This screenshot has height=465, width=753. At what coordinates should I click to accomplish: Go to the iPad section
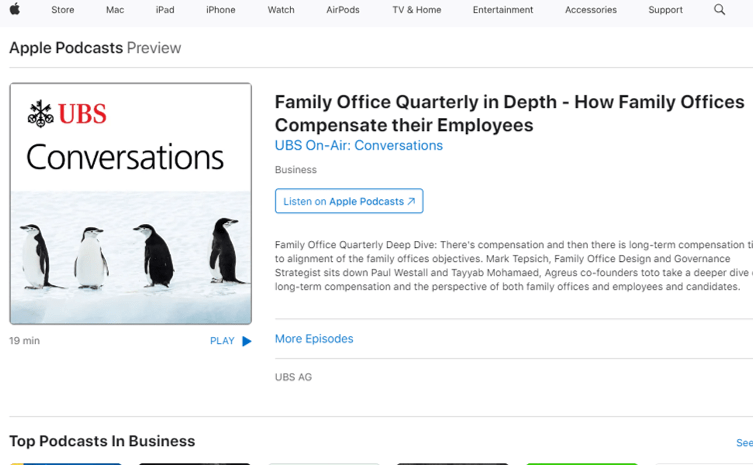[165, 10]
